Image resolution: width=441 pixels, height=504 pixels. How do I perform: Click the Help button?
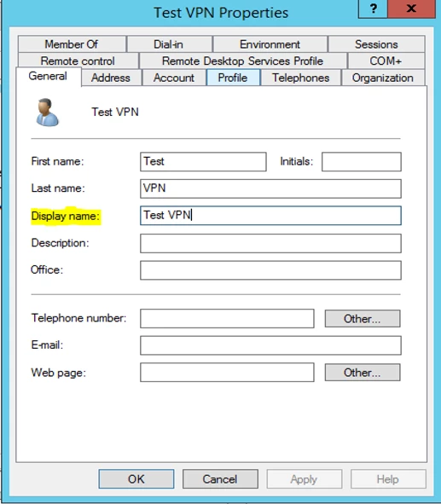(388, 479)
